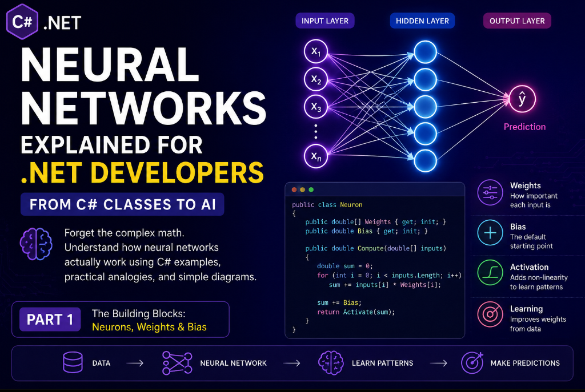This screenshot has width=585, height=392.
Task: Click the .NET text beside the logo
Action: (x=62, y=23)
